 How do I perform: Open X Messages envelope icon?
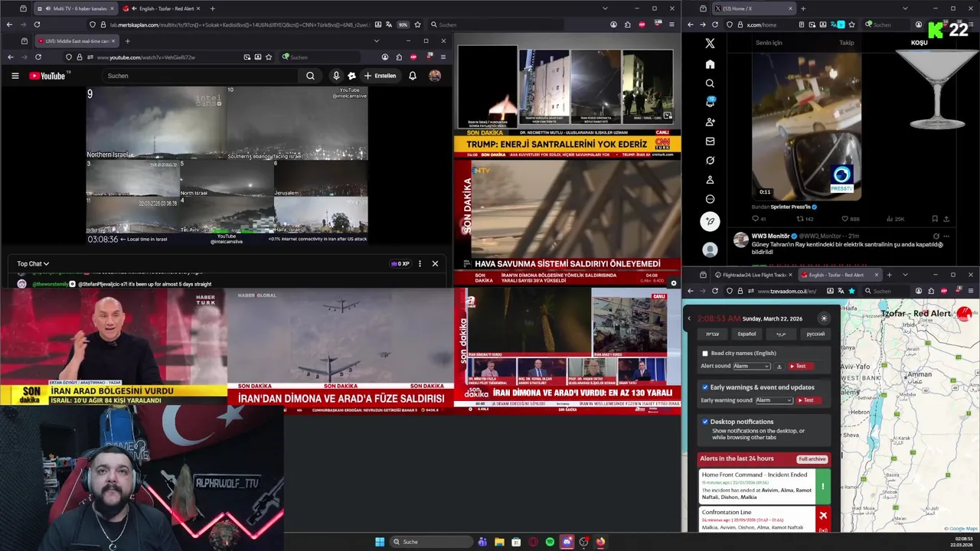click(710, 141)
